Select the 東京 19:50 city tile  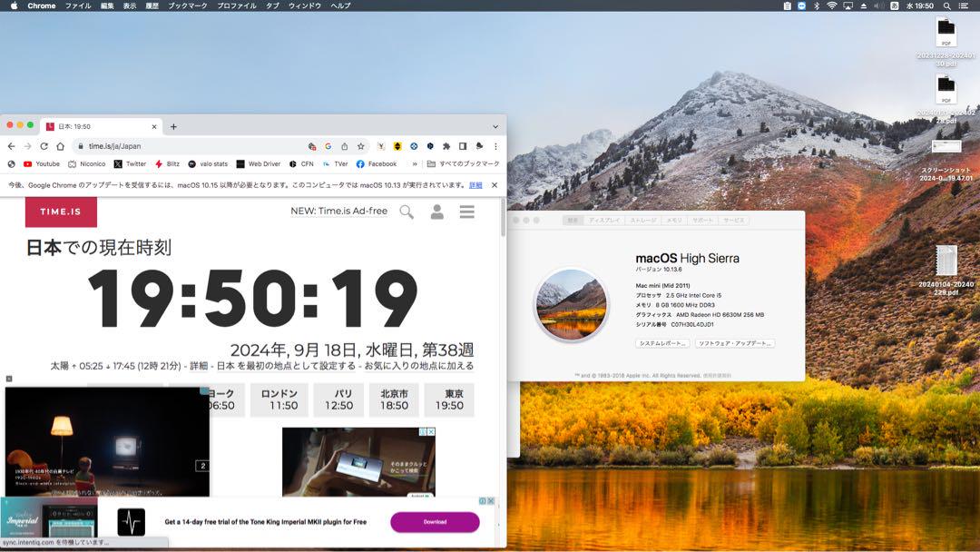449,399
